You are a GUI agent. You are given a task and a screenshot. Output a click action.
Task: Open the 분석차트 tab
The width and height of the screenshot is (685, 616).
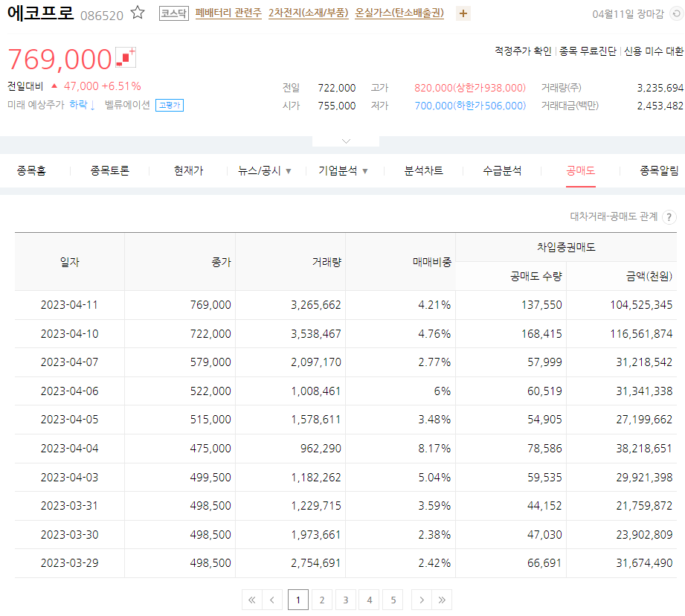click(424, 171)
